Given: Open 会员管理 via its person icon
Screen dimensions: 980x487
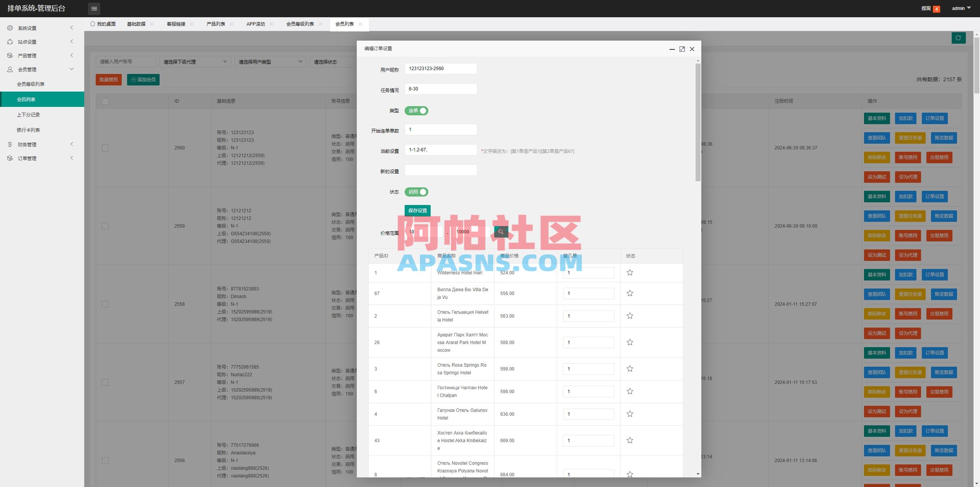Looking at the screenshot, I should coord(10,69).
